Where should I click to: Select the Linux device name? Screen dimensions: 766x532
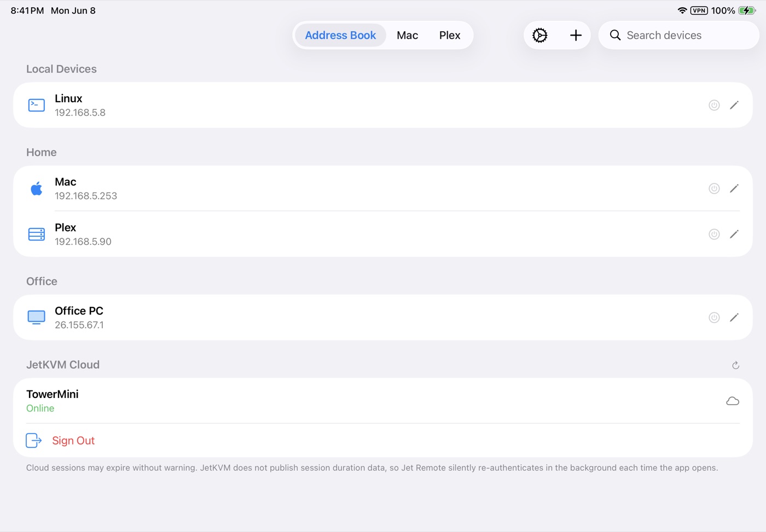(68, 98)
